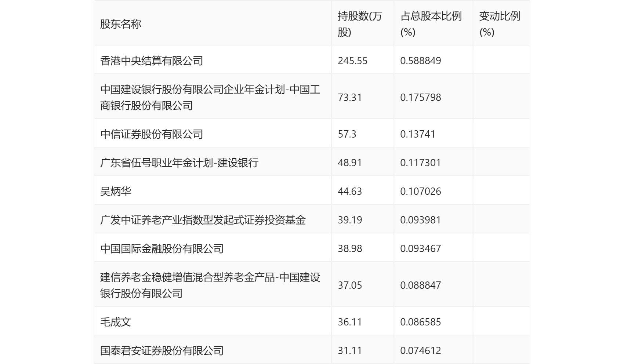The height and width of the screenshot is (364, 624).
Task: Click the ratio 0.107026
Action: point(421,191)
